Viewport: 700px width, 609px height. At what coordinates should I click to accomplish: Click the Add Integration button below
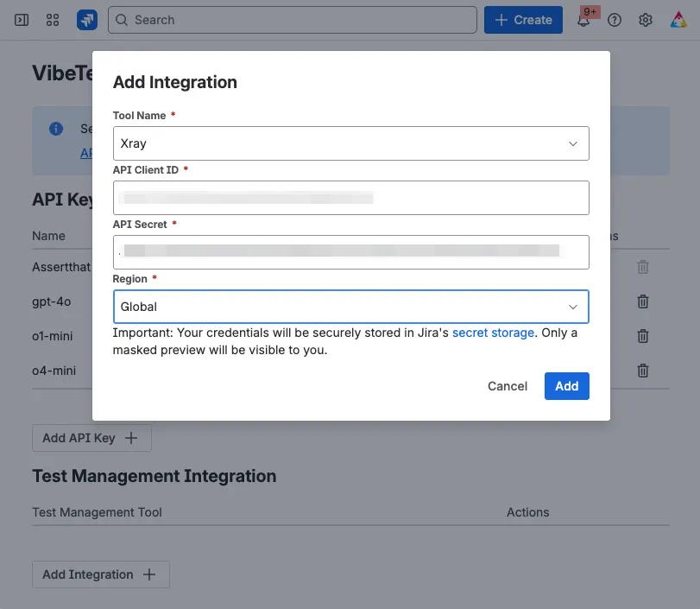(x=101, y=574)
